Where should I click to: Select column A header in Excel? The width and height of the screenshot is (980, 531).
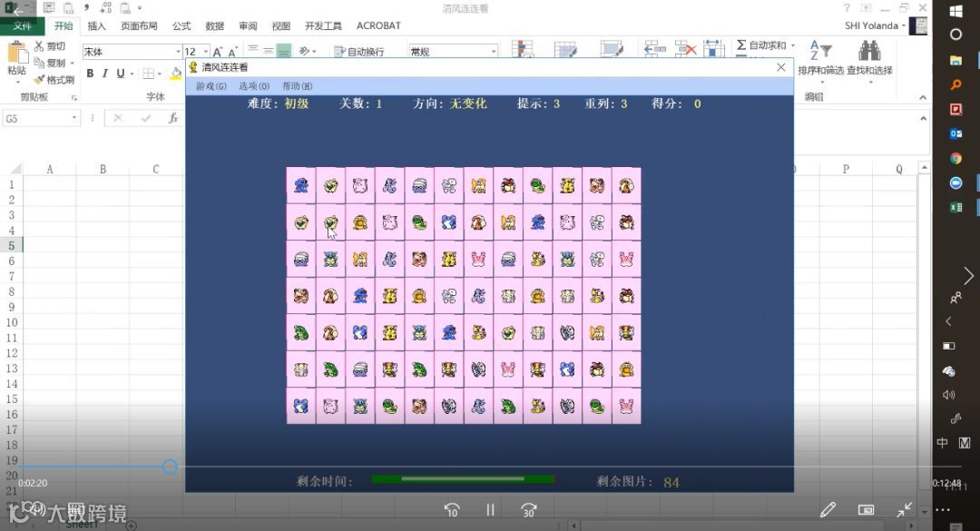[49, 169]
